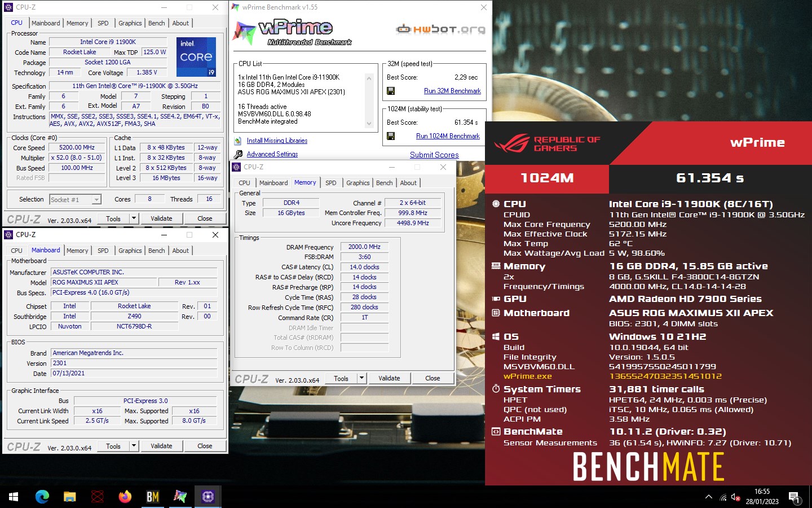Click Tools button in Mainboard CPU-Z window

113,446
